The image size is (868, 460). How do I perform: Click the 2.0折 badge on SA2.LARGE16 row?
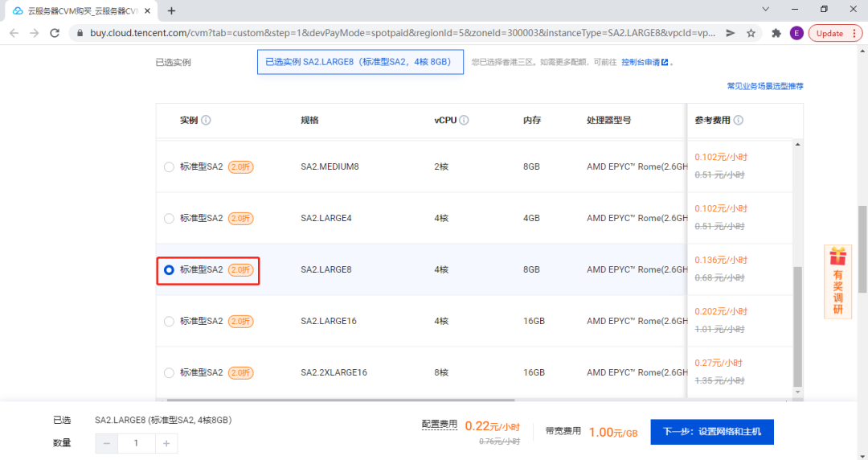[241, 322]
